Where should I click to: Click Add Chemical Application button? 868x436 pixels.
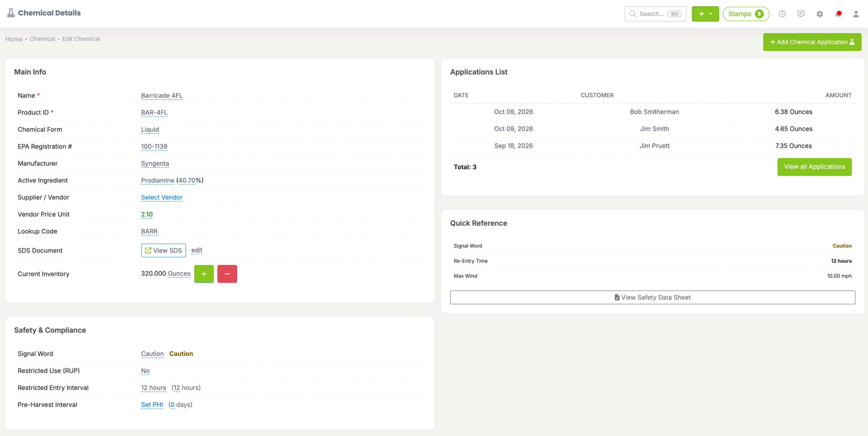(812, 42)
